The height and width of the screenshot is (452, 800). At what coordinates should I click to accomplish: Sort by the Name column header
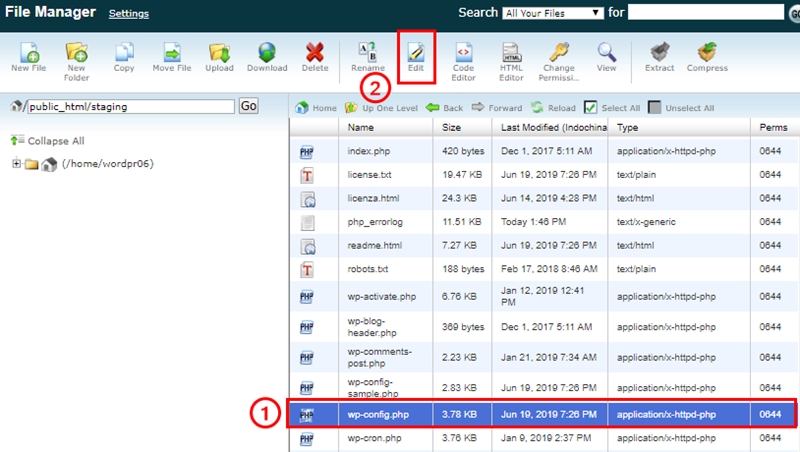tap(361, 128)
